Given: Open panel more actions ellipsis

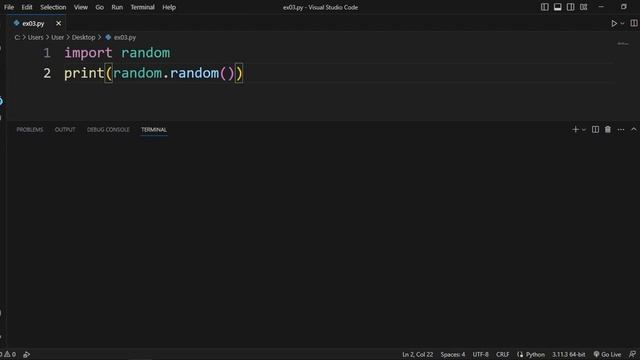Looking at the screenshot, I should tap(621, 130).
